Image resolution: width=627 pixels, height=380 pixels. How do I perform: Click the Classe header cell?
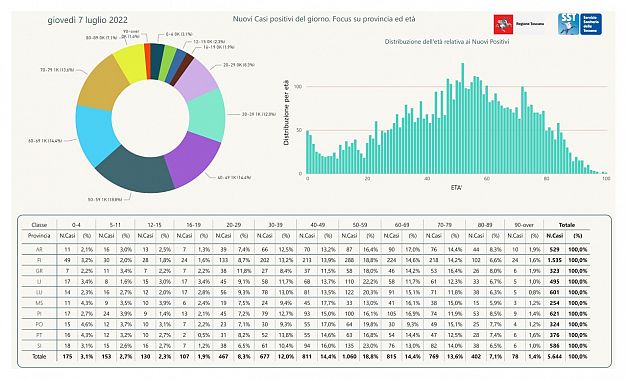pyautogui.click(x=39, y=225)
